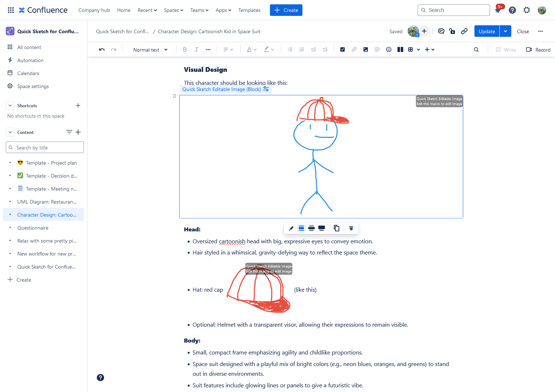Set macro to full-width layout
Image resolution: width=555 pixels, height=392 pixels.
(x=322, y=228)
